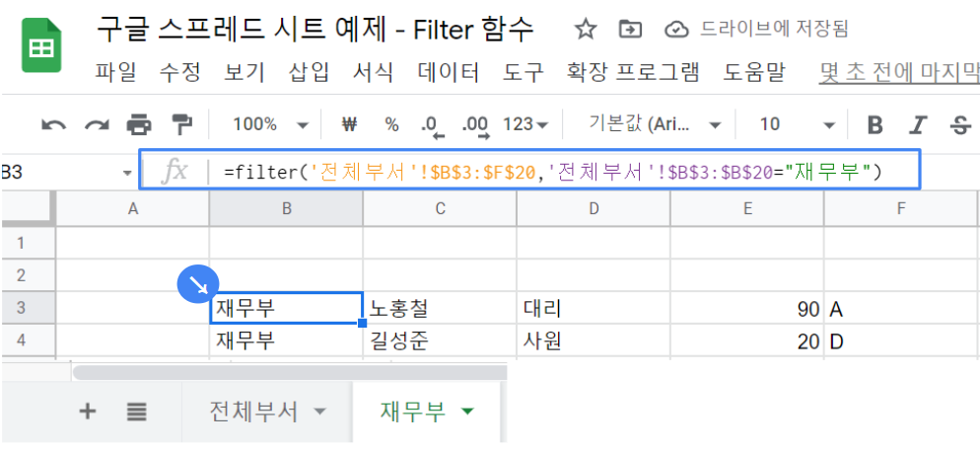The height and width of the screenshot is (451, 980).
Task: Add a new sheet with plus button
Action: tap(88, 411)
